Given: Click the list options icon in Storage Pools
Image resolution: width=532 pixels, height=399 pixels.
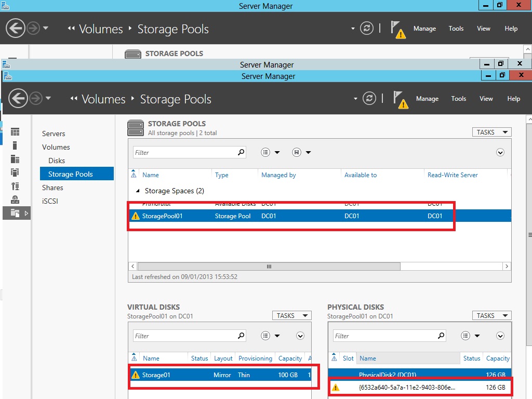Looking at the screenshot, I should [x=266, y=152].
